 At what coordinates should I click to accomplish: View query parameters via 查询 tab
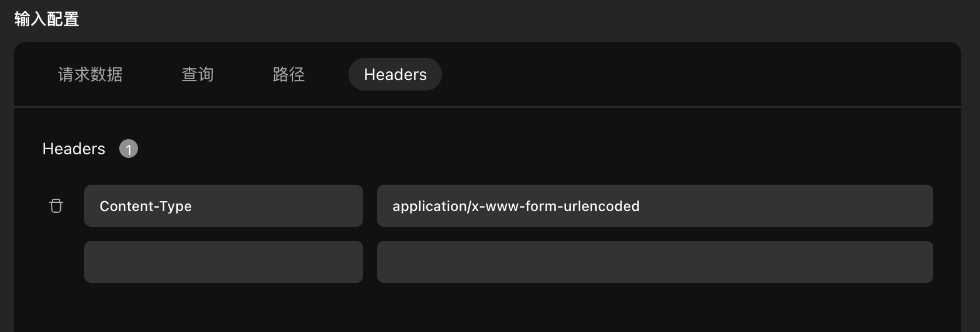tap(198, 74)
